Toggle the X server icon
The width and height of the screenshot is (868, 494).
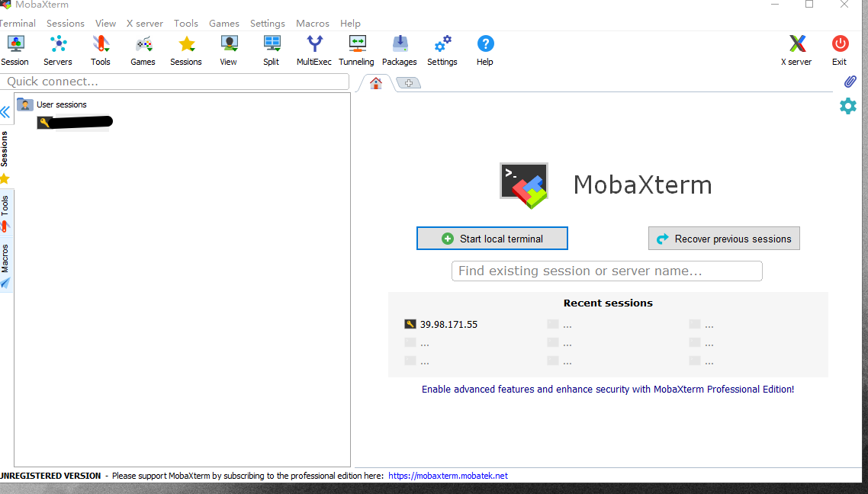[796, 50]
